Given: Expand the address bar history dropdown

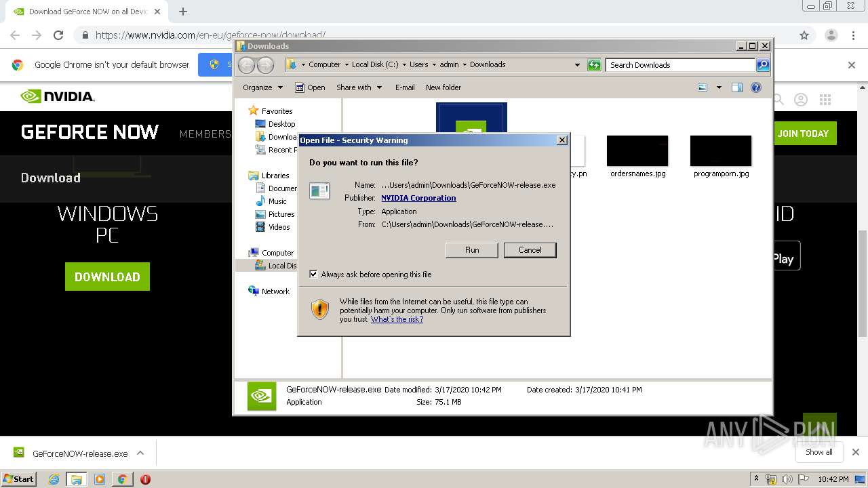Looking at the screenshot, I should coord(577,65).
